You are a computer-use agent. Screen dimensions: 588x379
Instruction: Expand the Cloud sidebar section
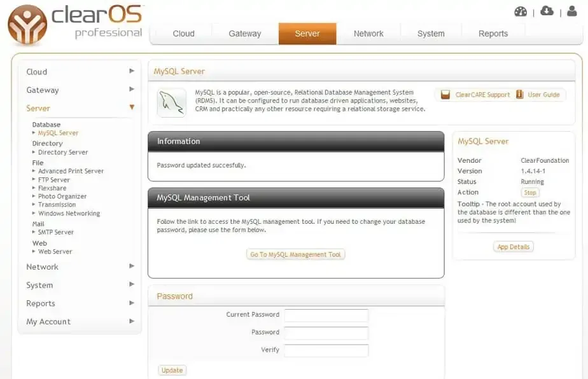coord(80,72)
